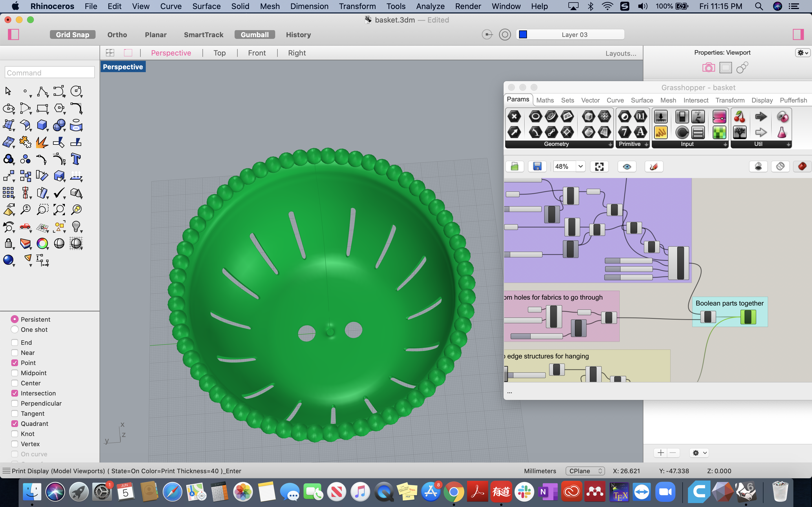The width and height of the screenshot is (812, 507).
Task: Uncheck the Quadrant object snap
Action: tap(15, 424)
